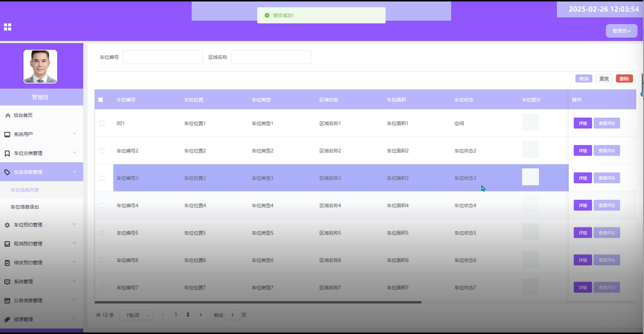Check the row checkbox for 车位编号7
Screen dimensions: 644x334
(x=102, y=287)
